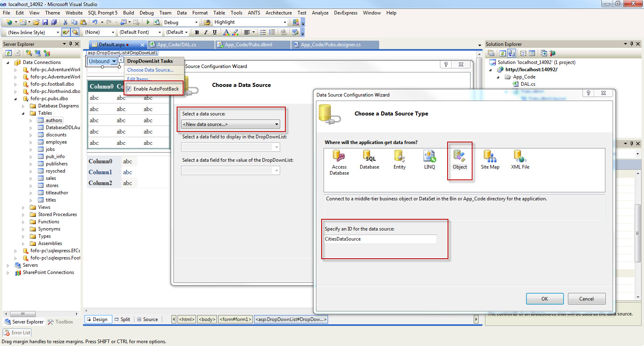The width and height of the screenshot is (644, 346).
Task: Select the Site Map data source type
Action: [490, 160]
